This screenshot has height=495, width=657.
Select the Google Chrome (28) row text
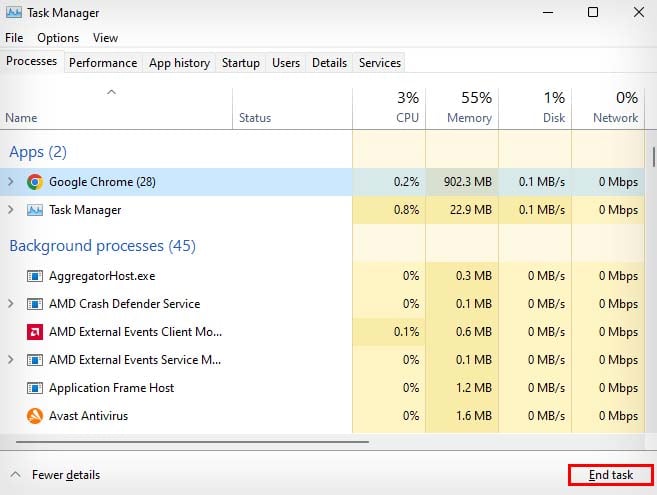(102, 182)
